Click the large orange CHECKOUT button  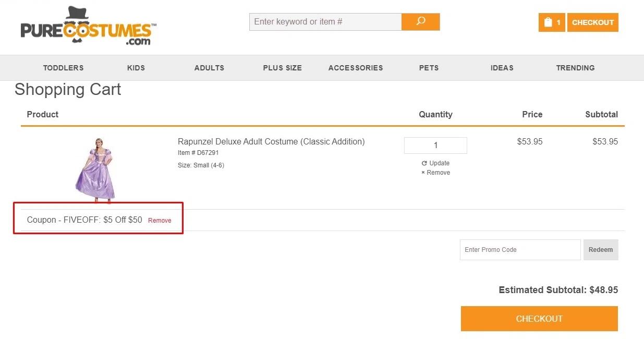539,319
